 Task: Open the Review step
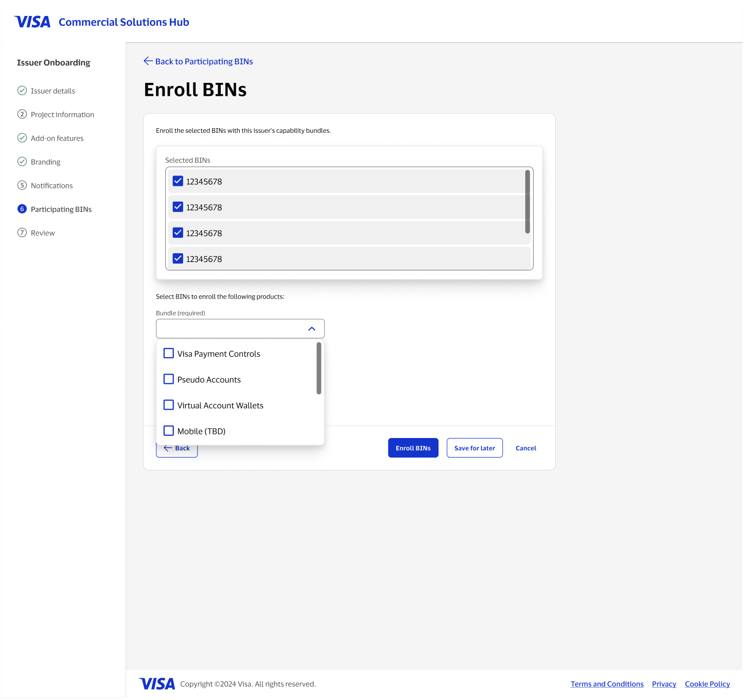43,233
